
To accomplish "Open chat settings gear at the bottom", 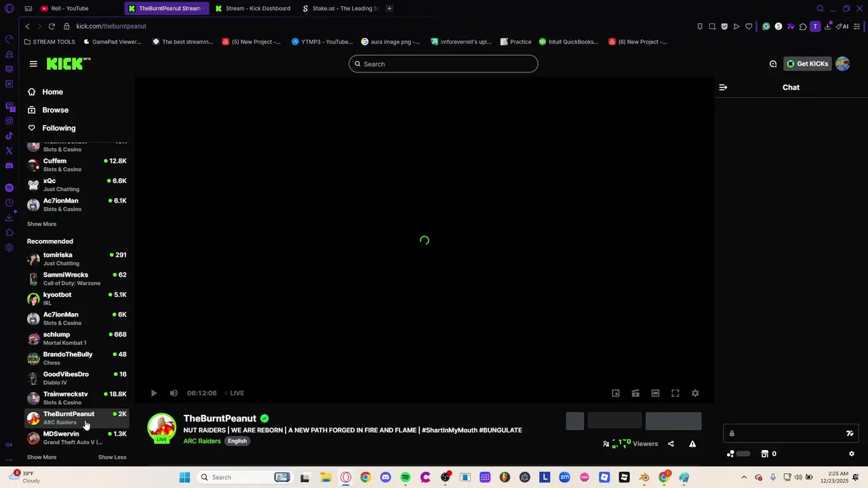I will click(852, 454).
